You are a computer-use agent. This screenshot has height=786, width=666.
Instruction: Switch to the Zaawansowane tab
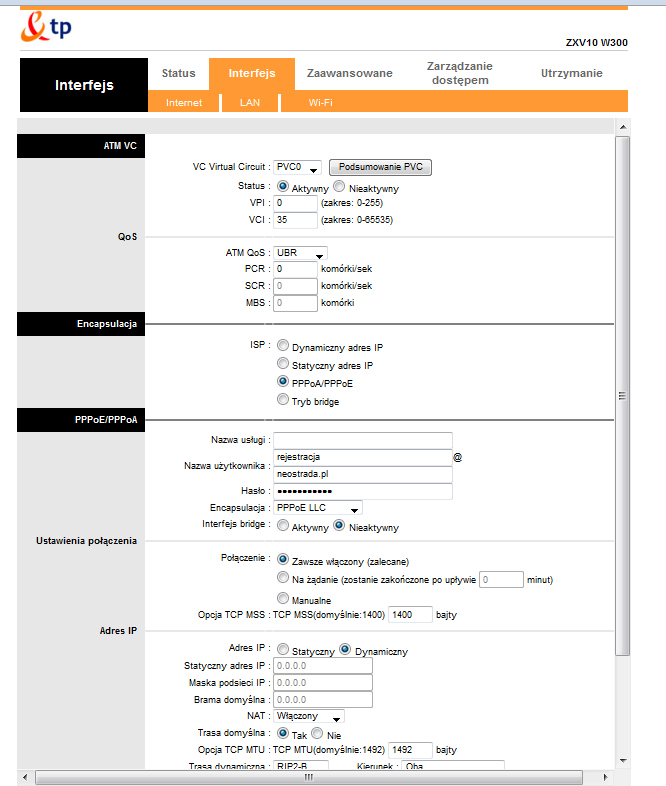pyautogui.click(x=349, y=73)
